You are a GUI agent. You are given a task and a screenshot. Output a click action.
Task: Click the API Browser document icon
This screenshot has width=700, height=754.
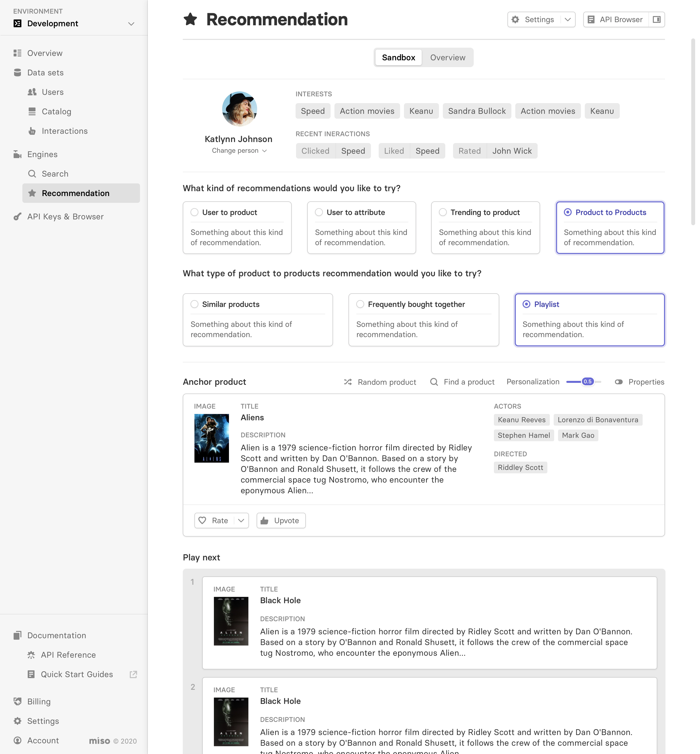coord(591,19)
